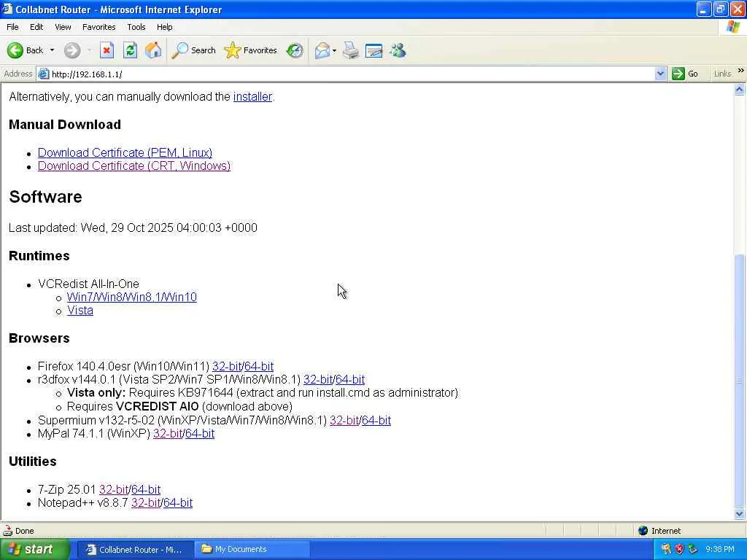Click the Last updated timestamp text
The width and height of the screenshot is (747, 560).
point(133,227)
